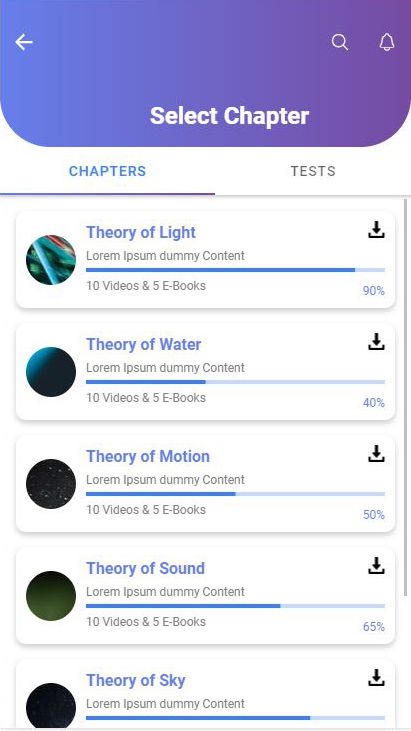Open notifications via the bell icon
Image resolution: width=411 pixels, height=731 pixels.
386,42
